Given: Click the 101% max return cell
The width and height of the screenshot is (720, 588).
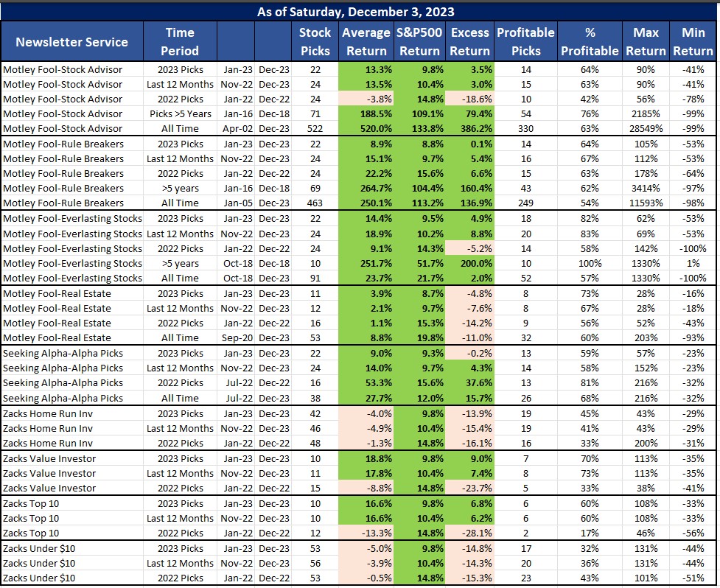Looking at the screenshot, I should [x=646, y=578].
